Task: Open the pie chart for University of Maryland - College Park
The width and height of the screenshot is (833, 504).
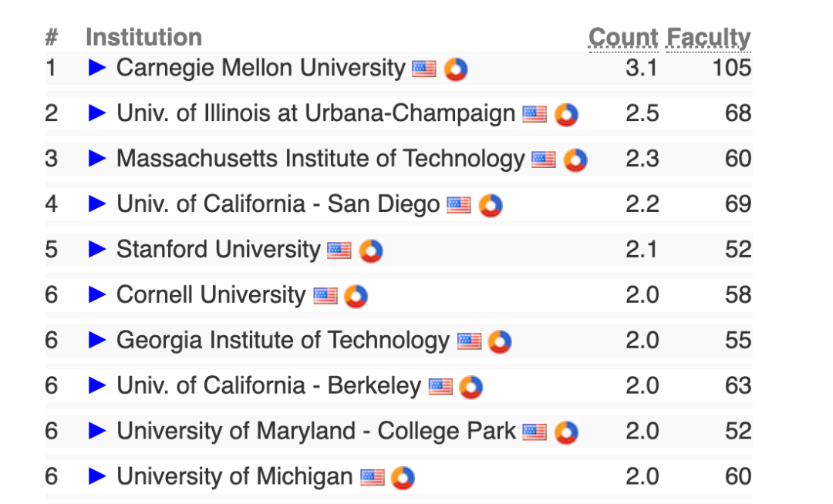Action: pos(566,432)
